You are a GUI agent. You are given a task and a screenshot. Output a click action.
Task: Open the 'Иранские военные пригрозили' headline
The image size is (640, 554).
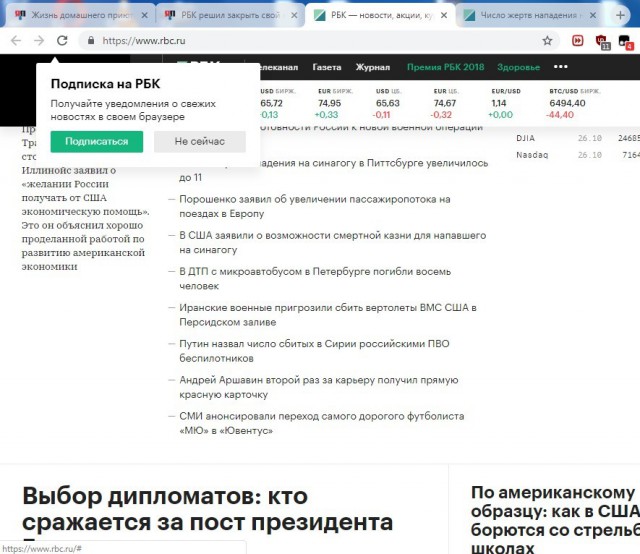(x=328, y=314)
